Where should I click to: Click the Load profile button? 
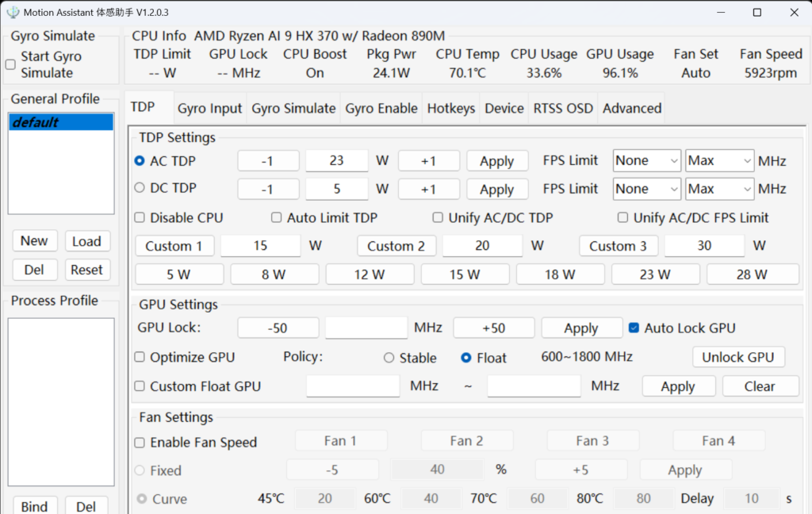[87, 241]
